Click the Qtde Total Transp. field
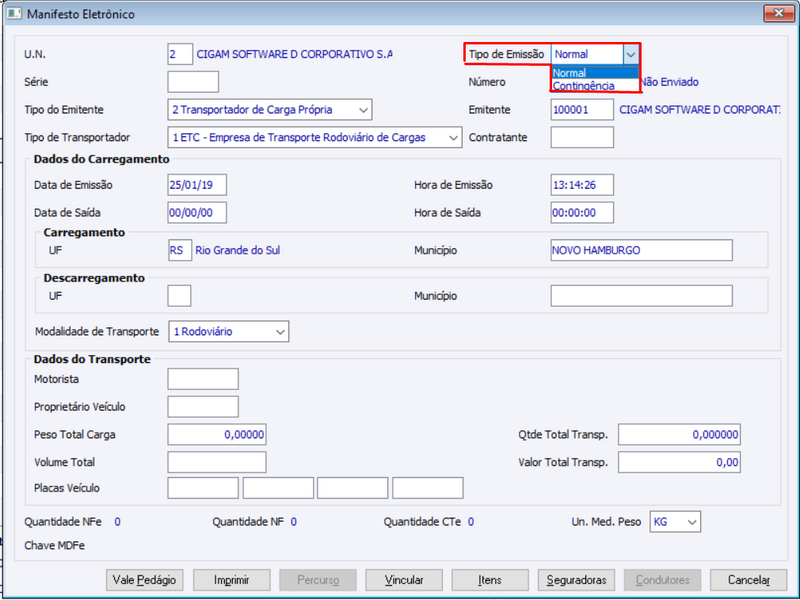Viewport: 800px width, 600px height. pos(679,434)
